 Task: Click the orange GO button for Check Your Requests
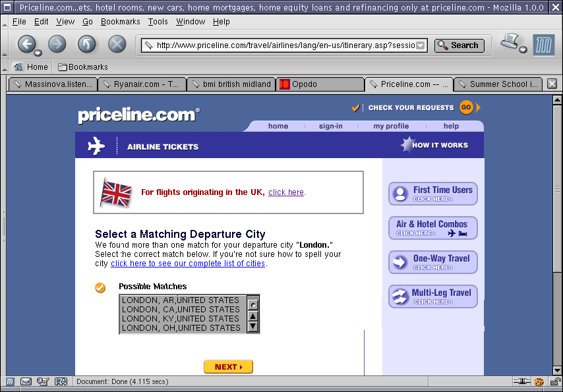pos(466,107)
